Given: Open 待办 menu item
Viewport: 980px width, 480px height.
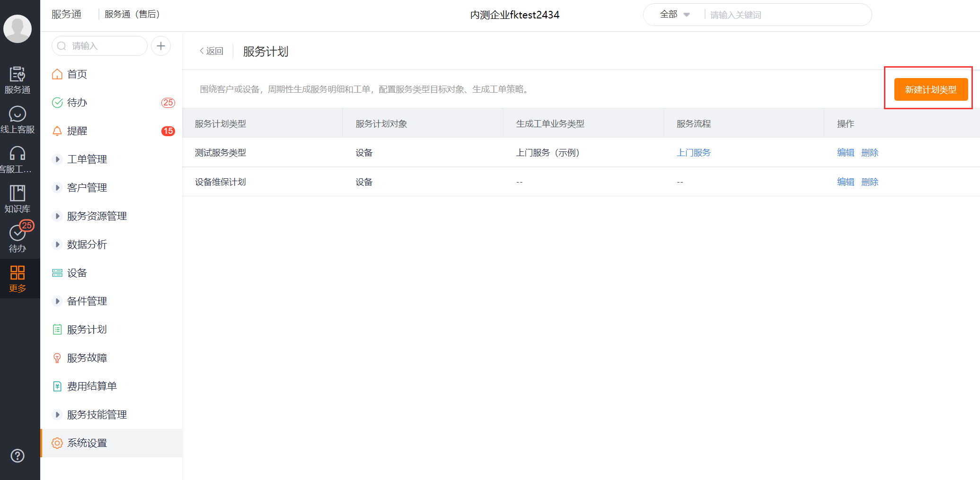Looking at the screenshot, I should tap(112, 103).
